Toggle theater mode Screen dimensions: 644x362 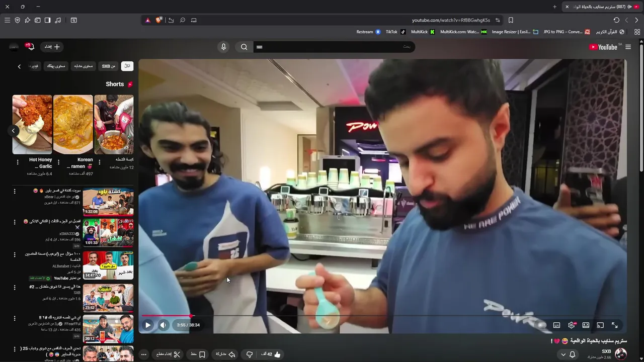(586, 325)
